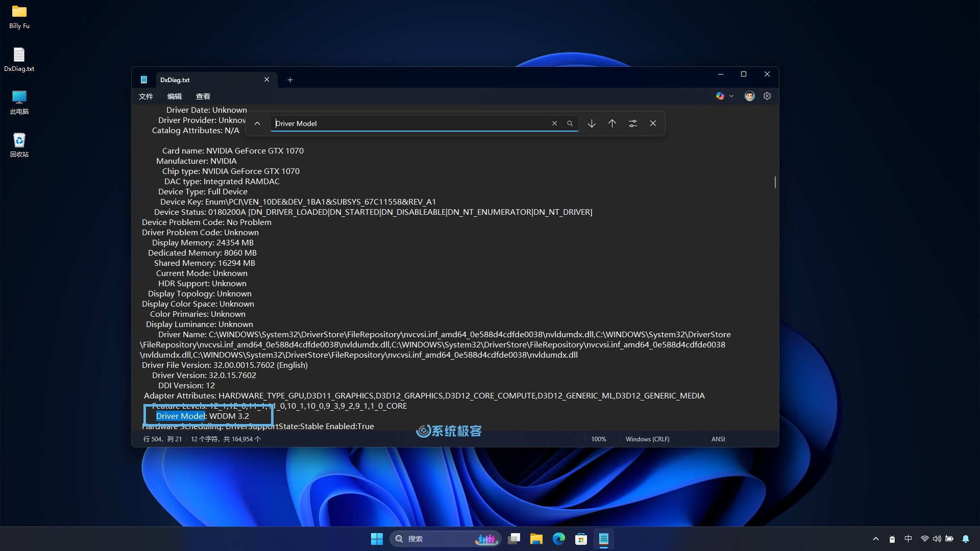Click the Driver File Version line
980x551 pixels.
coord(225,365)
